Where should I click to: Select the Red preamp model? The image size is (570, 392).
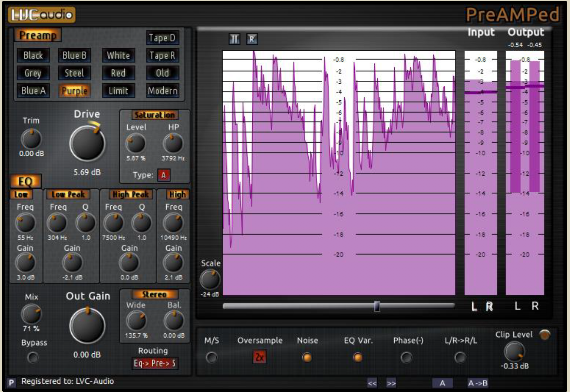click(x=118, y=73)
